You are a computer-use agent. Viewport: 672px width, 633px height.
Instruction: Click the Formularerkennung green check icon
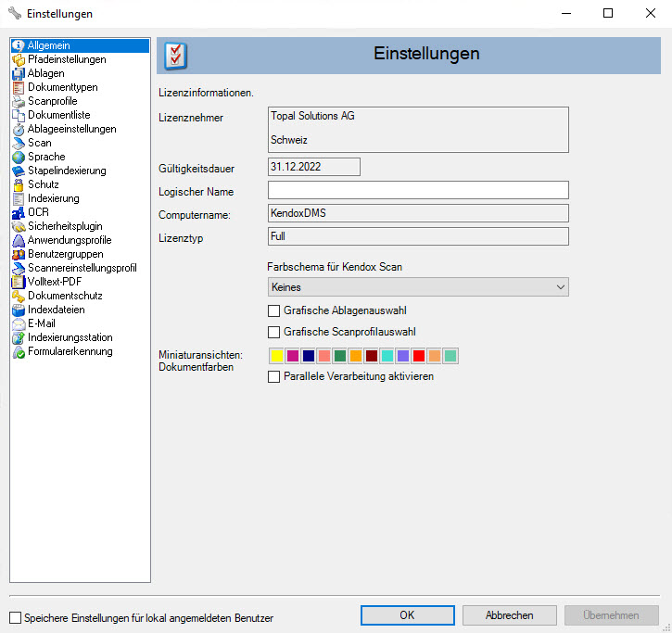tap(19, 351)
